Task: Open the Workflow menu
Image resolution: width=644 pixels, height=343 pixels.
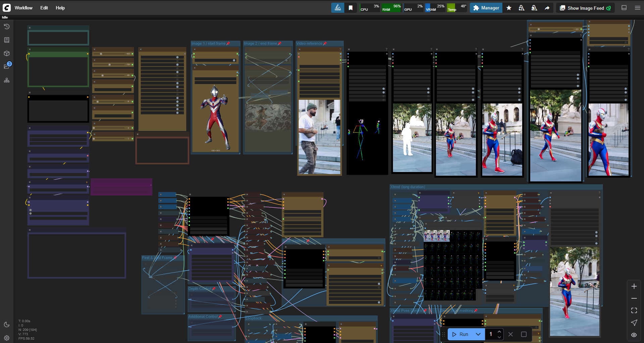Action: point(23,8)
